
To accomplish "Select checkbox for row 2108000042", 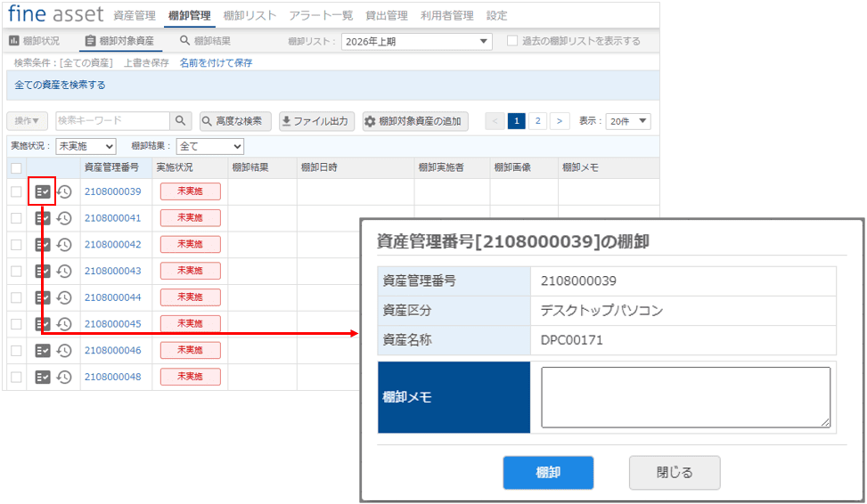I will pos(17,245).
